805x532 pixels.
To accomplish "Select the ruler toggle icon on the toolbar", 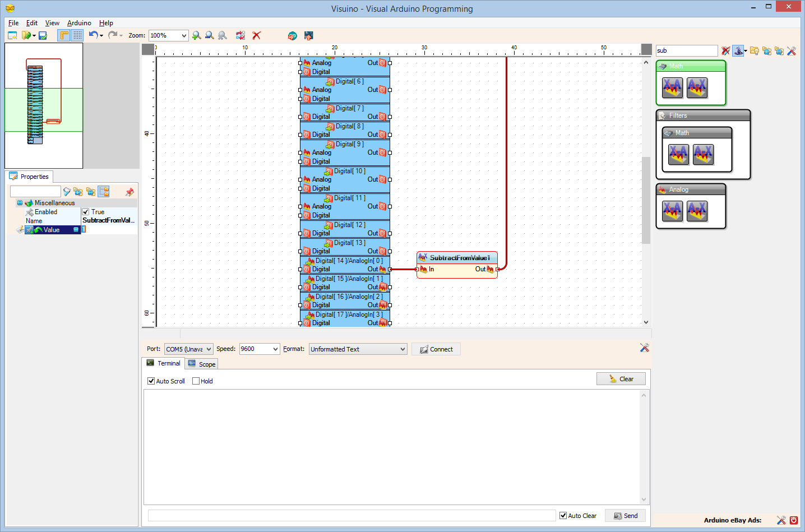I will click(x=64, y=35).
